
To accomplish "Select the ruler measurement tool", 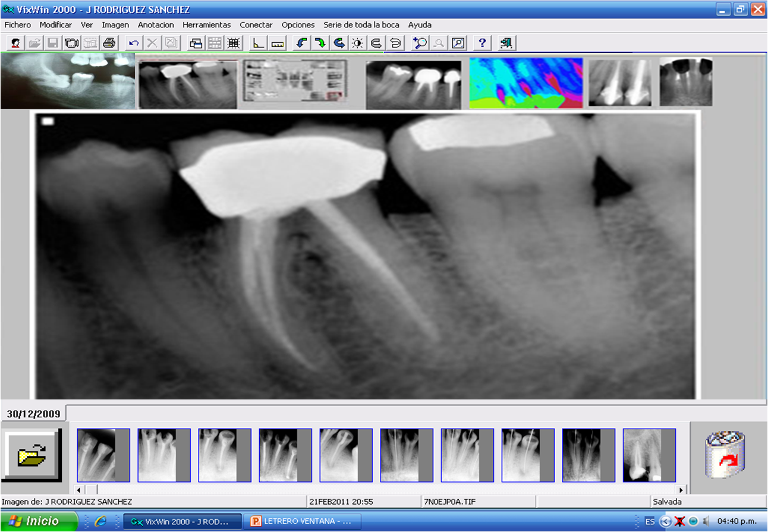I will coord(278,43).
